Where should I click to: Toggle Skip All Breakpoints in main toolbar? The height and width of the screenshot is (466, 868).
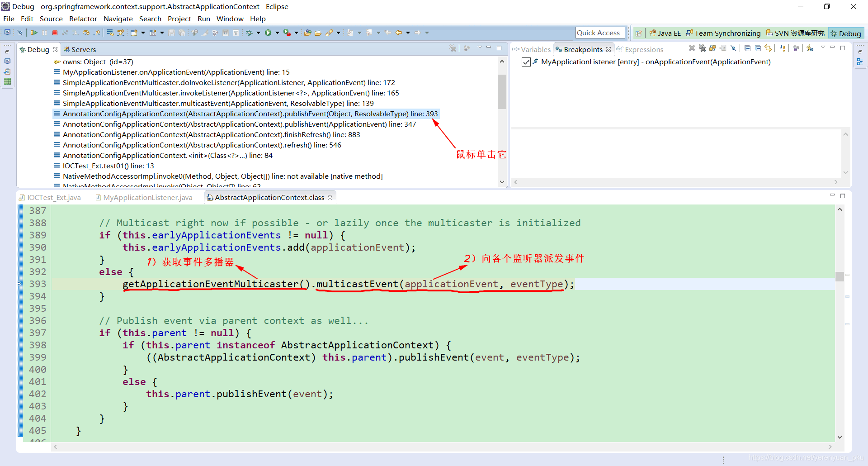(20, 33)
